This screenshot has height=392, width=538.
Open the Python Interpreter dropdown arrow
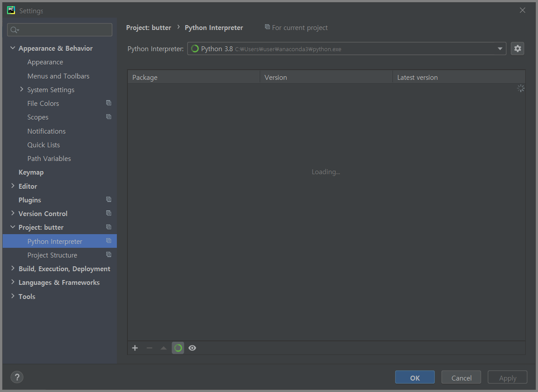[x=500, y=49]
